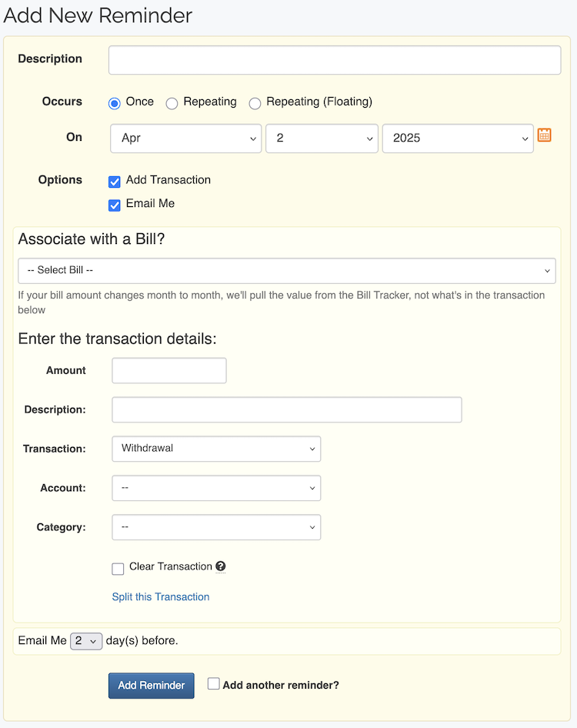This screenshot has height=728, width=577.
Task: Choose Repeating (Floating) occurrence
Action: 255,102
